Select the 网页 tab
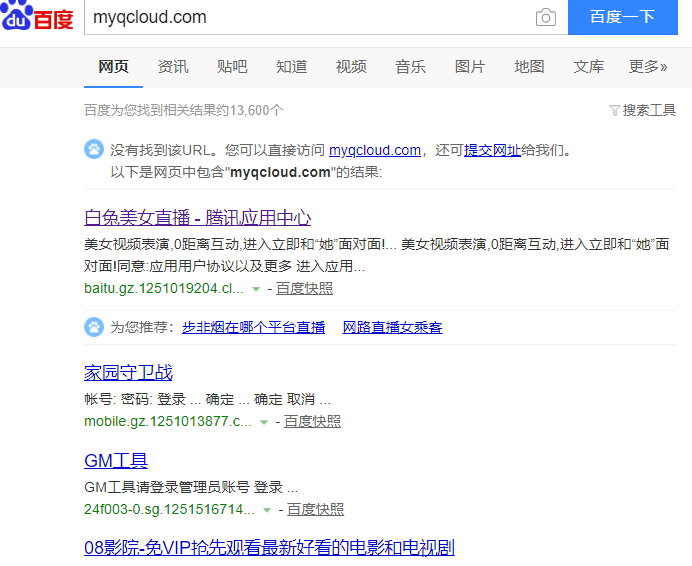 point(113,67)
